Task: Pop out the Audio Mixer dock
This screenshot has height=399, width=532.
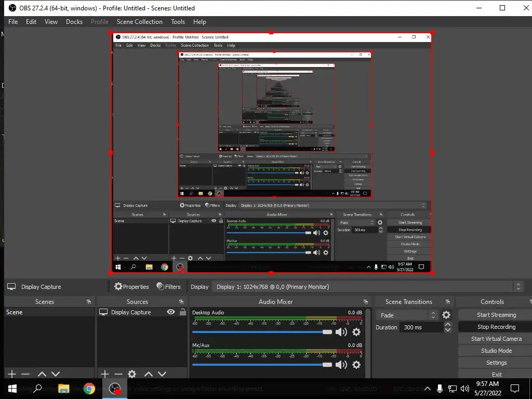Action: pyautogui.click(x=365, y=302)
